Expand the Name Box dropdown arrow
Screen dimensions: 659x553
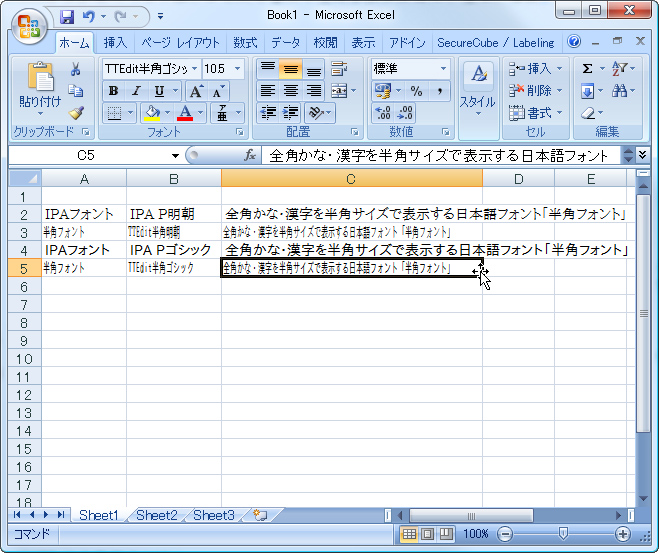[x=175, y=156]
